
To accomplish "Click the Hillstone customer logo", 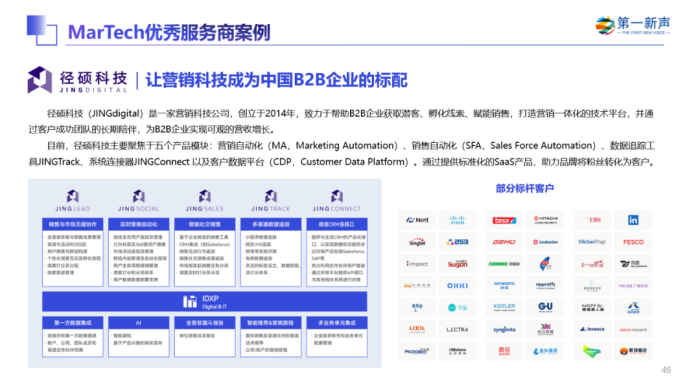I will pyautogui.click(x=457, y=351).
